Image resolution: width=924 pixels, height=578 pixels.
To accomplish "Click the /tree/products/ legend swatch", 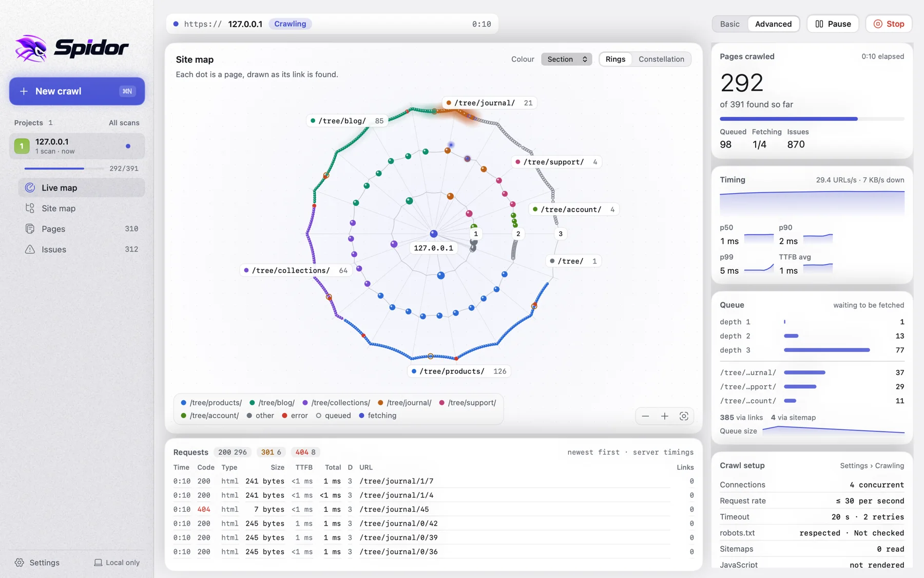I will [x=183, y=403].
